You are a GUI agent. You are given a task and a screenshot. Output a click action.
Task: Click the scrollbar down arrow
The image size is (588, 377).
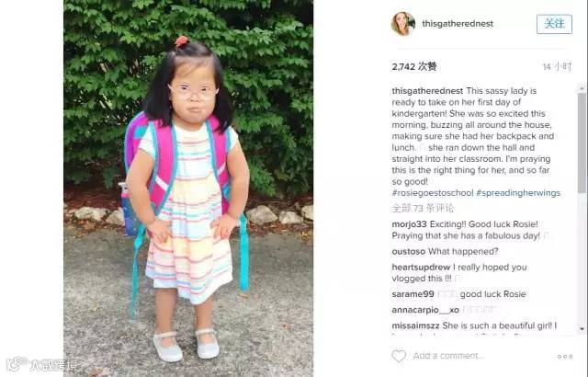[x=582, y=328]
